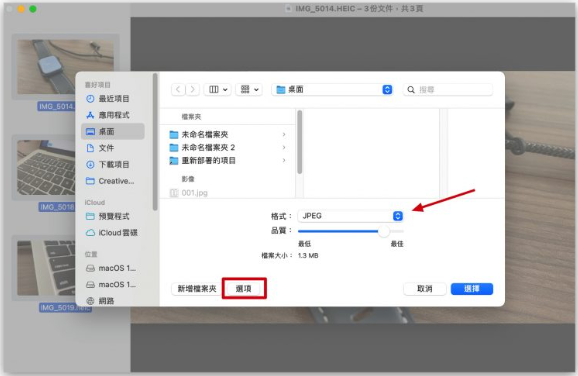
Task: Click the document icon beside 文件
Action: pos(90,148)
